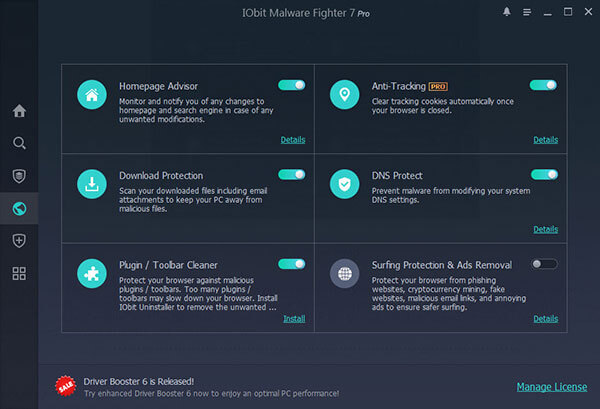Disable the Homepage Advisor toggle

[x=292, y=85]
